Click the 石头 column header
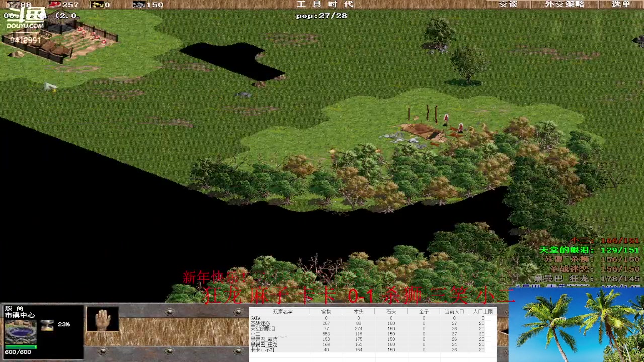The image size is (644, 362). point(391,312)
